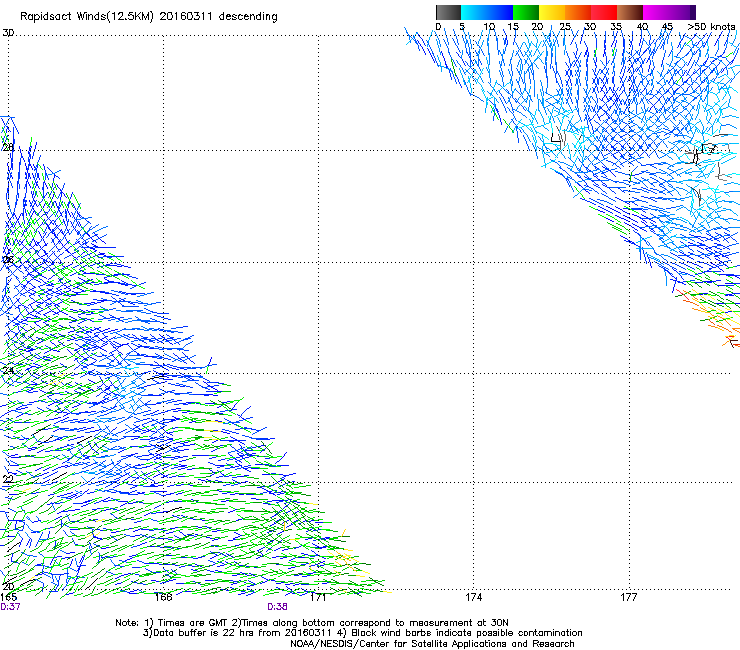Click the green 15–20 knots color segment
The width and height of the screenshot is (740, 650).
526,12
